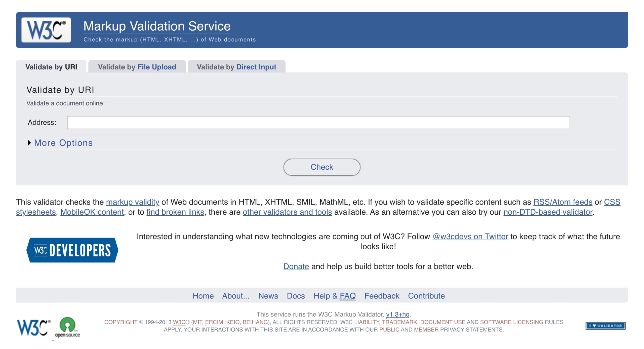The image size is (644, 349).
Task: Open the SOFTWARE LICENSING link
Action: [512, 322]
